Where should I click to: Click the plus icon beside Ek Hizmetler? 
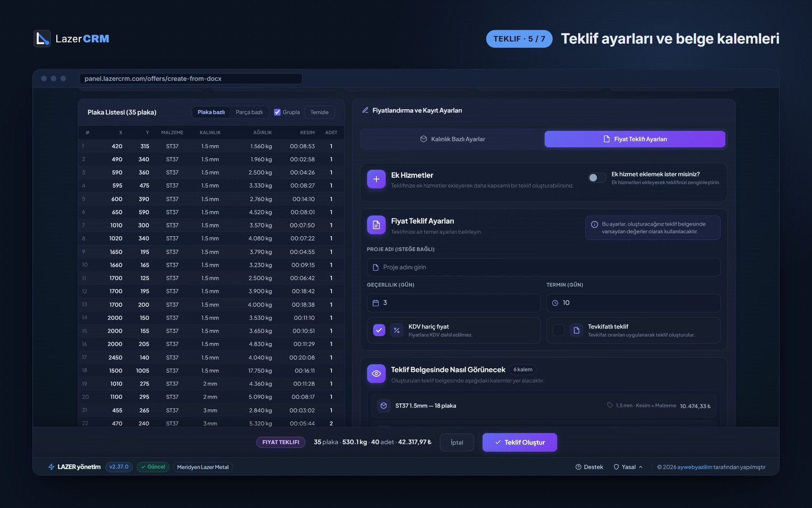(x=376, y=179)
